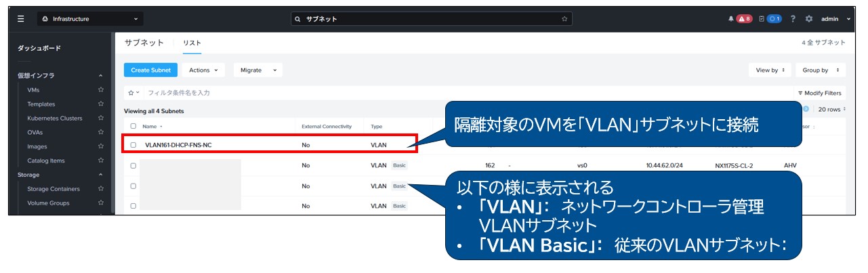
Task: Favorite VMs with the star icon
Action: 101,89
